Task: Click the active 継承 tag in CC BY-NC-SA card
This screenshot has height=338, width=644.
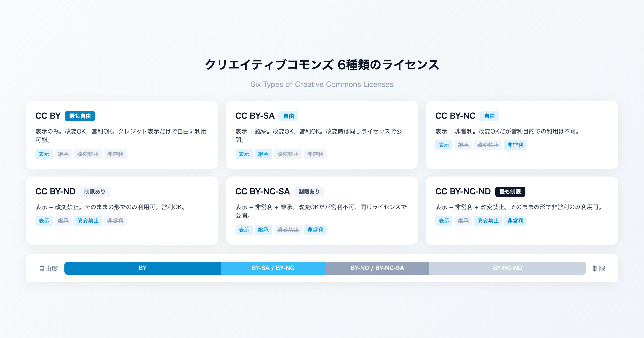Action: click(263, 230)
